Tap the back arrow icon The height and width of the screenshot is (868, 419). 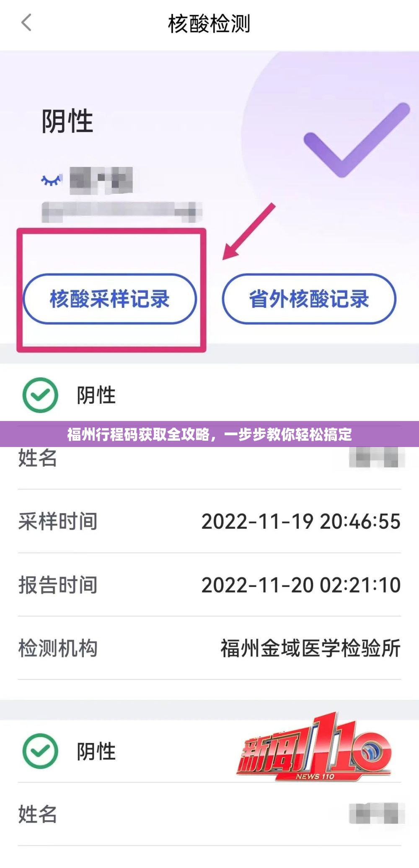(26, 23)
